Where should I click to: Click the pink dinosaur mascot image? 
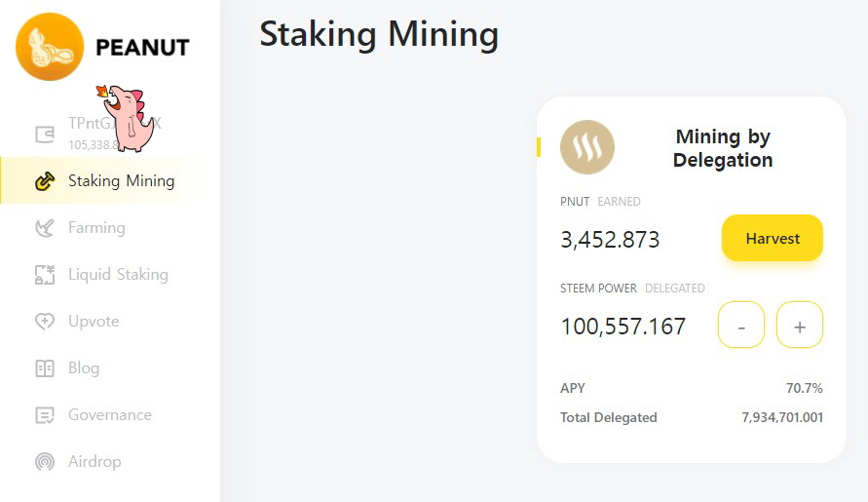(132, 118)
